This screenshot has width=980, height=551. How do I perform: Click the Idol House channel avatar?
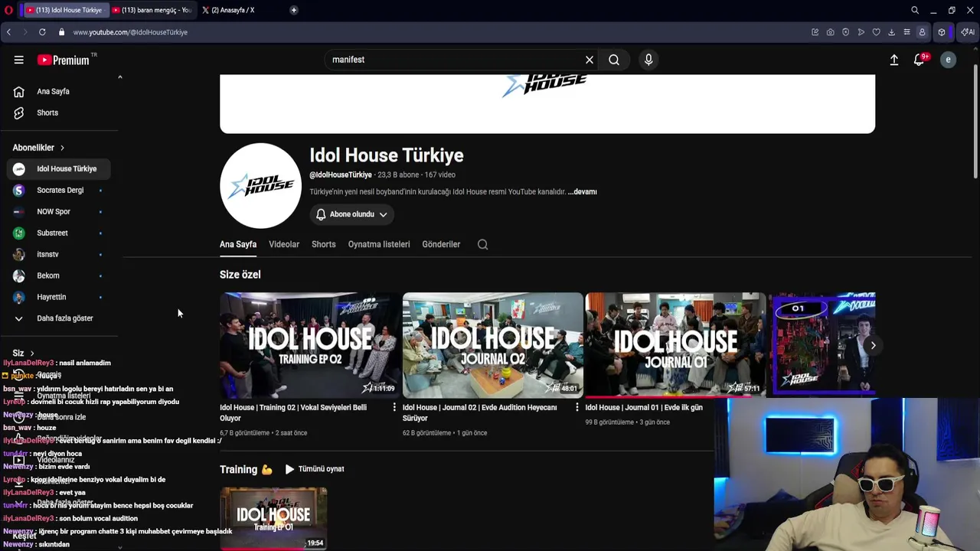pos(260,186)
